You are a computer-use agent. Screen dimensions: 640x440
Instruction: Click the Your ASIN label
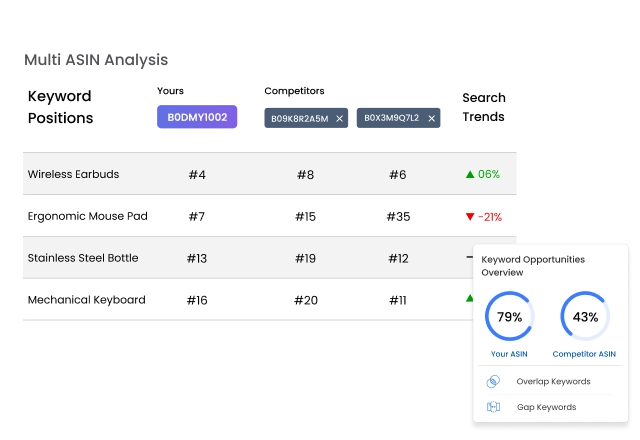coord(510,354)
